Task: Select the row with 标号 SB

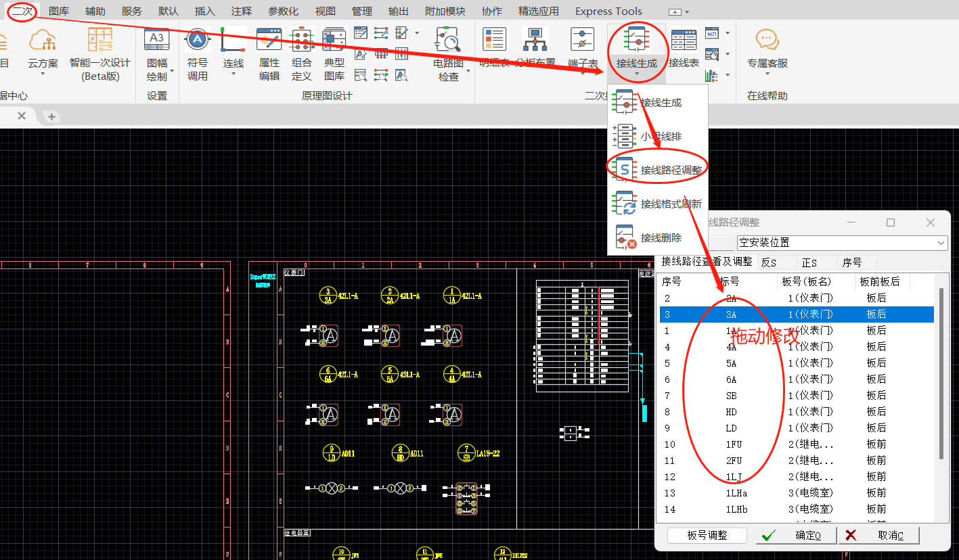Action: [x=797, y=396]
